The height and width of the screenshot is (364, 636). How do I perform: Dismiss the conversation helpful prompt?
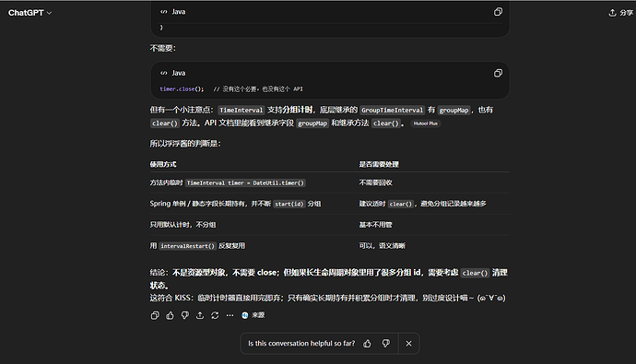(409, 344)
